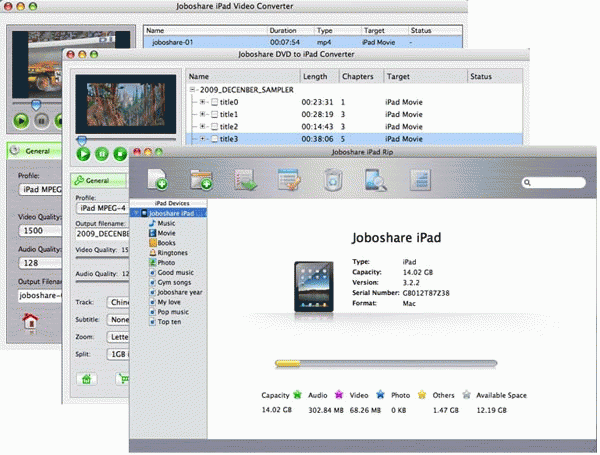Click video preview thumbnail in DVD Converter
Screen dimensions: 600x455
coord(126,104)
